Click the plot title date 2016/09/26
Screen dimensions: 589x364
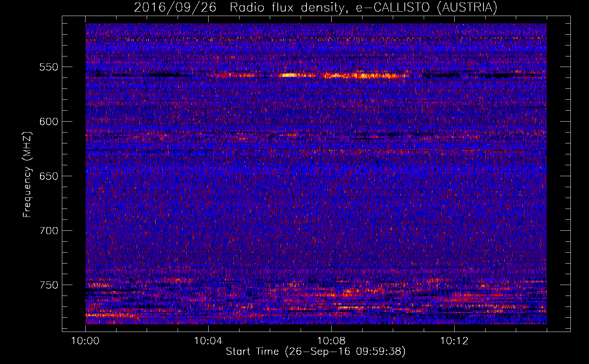(175, 7)
